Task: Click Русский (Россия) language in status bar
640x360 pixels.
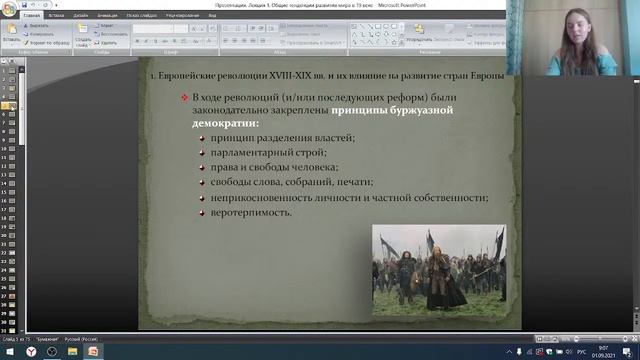Action: click(81, 339)
